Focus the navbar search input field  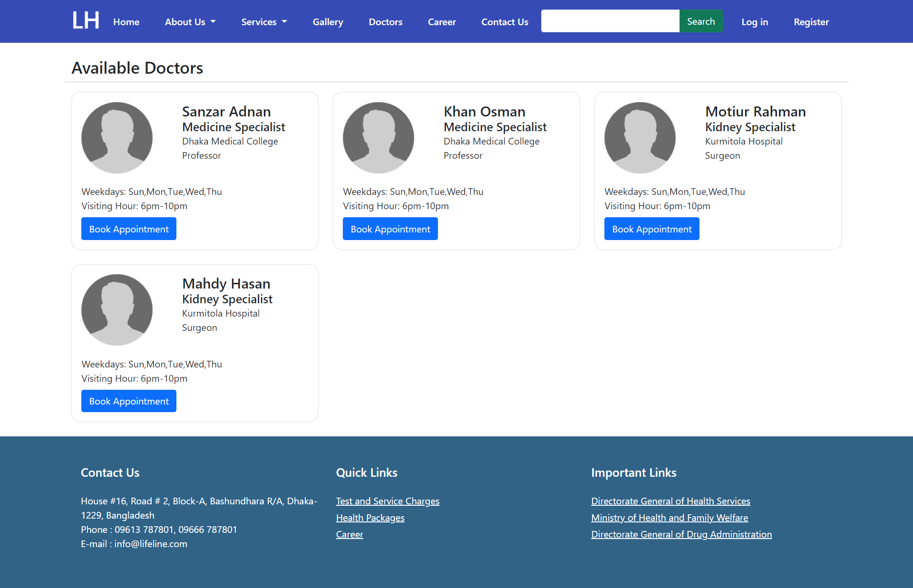611,21
